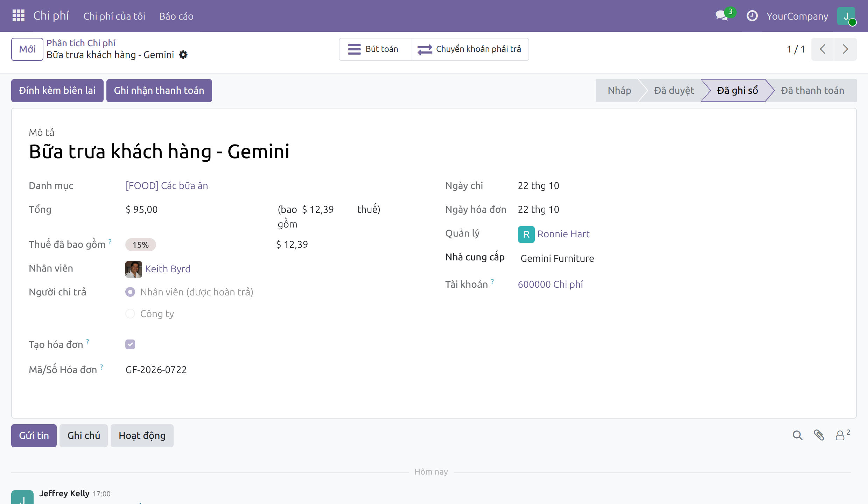Click the 15% tax tag

(141, 245)
